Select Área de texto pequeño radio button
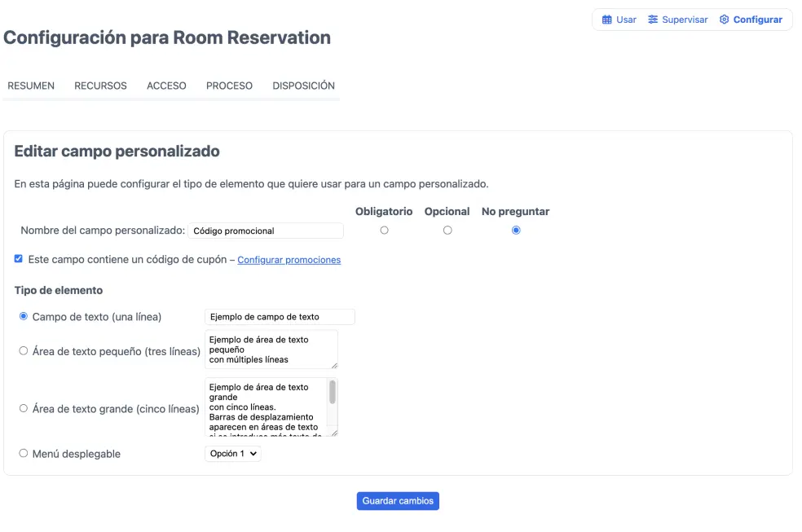802x532 pixels. coord(24,350)
